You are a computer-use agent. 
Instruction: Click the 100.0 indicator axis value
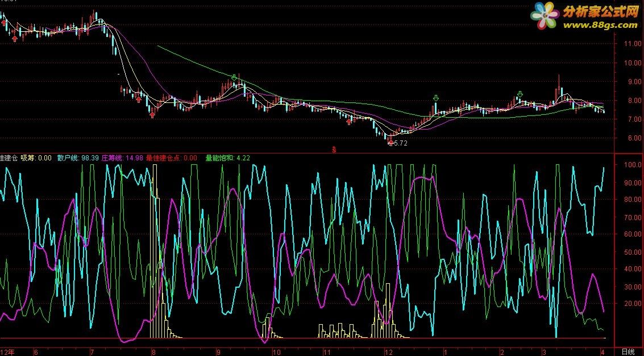633,165
